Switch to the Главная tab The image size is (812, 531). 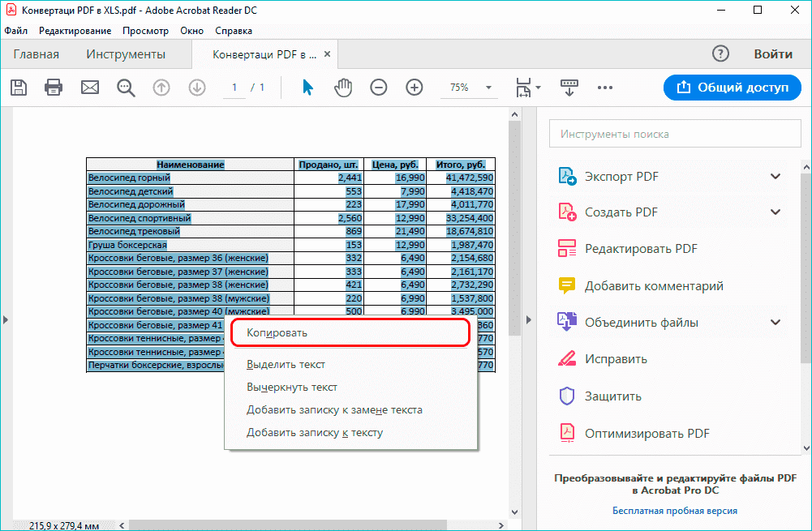coord(37,54)
